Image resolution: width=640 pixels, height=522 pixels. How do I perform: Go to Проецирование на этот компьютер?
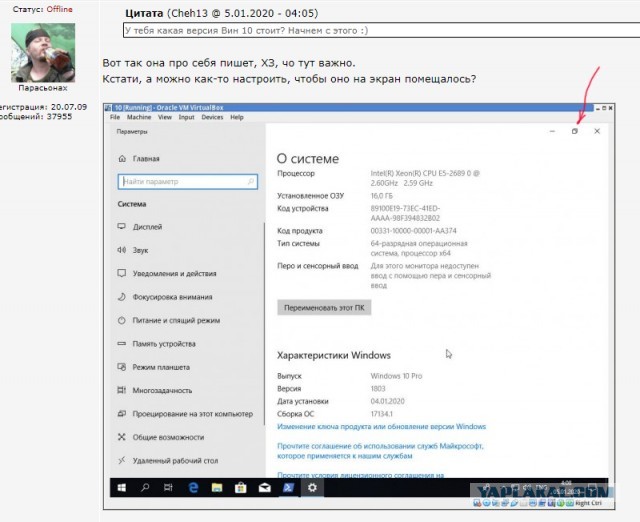(x=185, y=413)
